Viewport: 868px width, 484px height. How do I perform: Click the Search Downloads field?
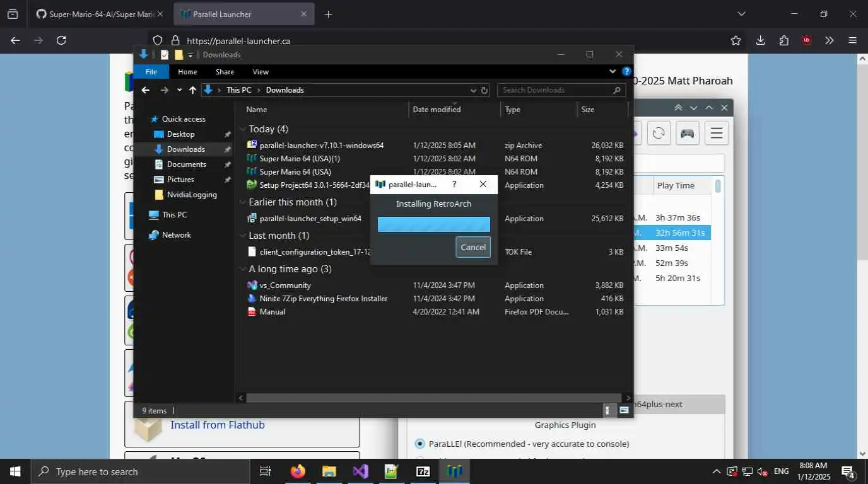[x=561, y=90]
